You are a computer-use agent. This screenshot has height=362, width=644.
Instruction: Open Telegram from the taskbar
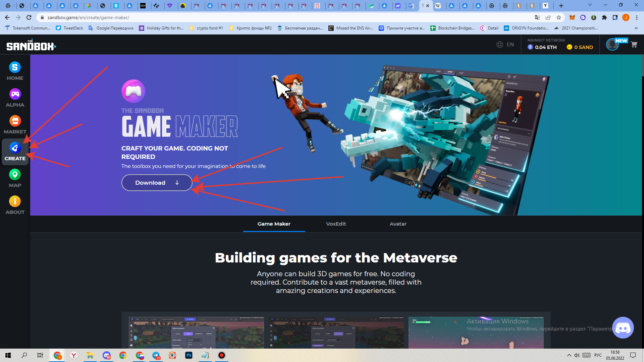coord(156,355)
